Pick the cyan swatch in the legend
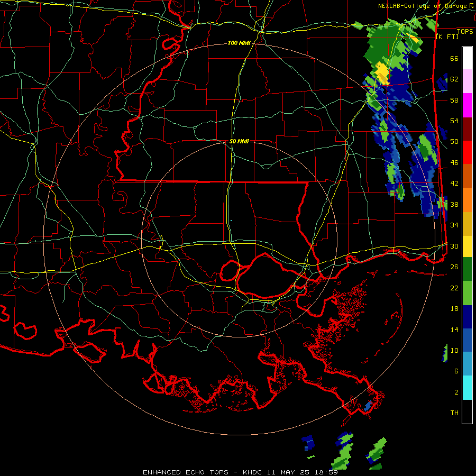Viewport: 476px width, 476px height. pyautogui.click(x=467, y=388)
